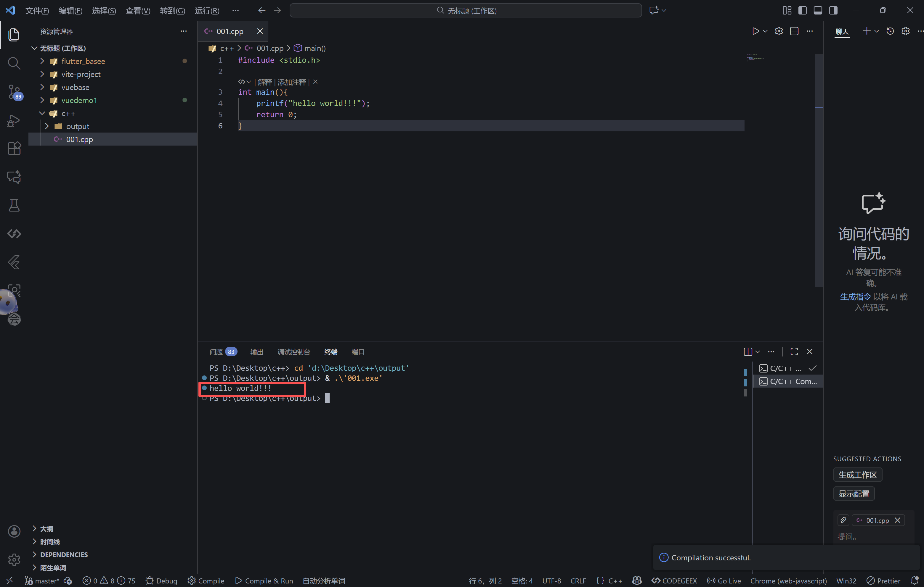The image size is (924, 587).
Task: Toggle primary side bar visibility
Action: (802, 10)
